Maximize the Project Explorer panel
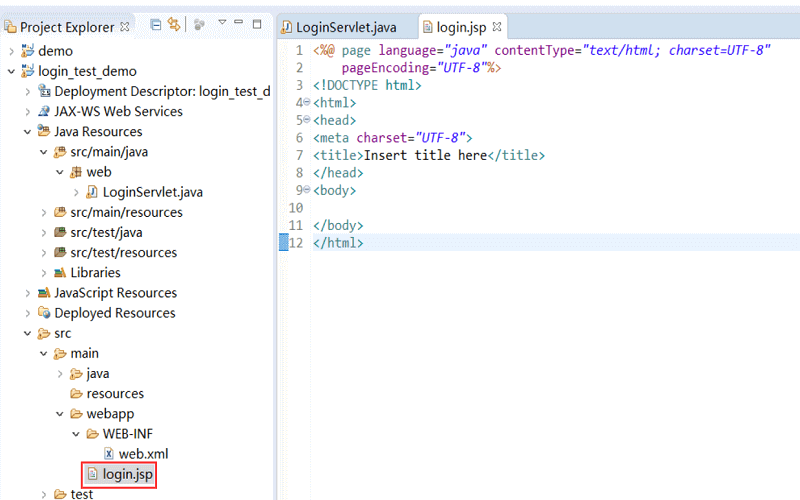The height and width of the screenshot is (500, 800). (257, 24)
